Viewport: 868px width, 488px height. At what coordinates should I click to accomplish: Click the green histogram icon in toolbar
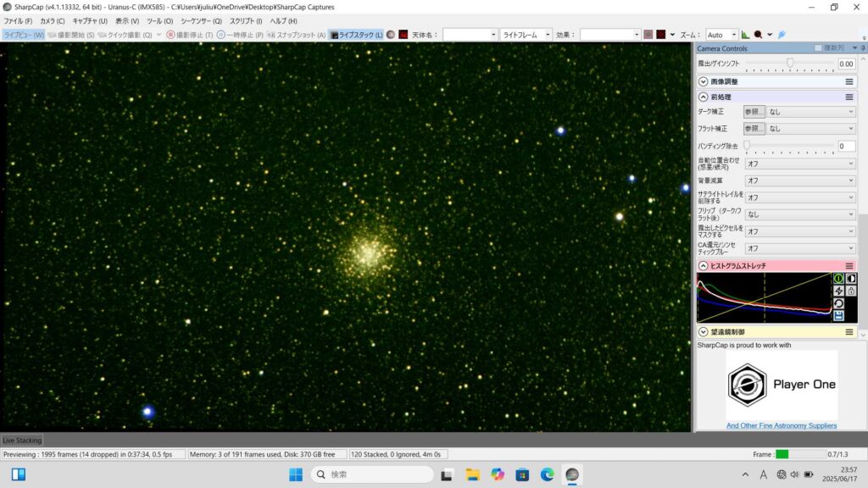click(x=746, y=35)
